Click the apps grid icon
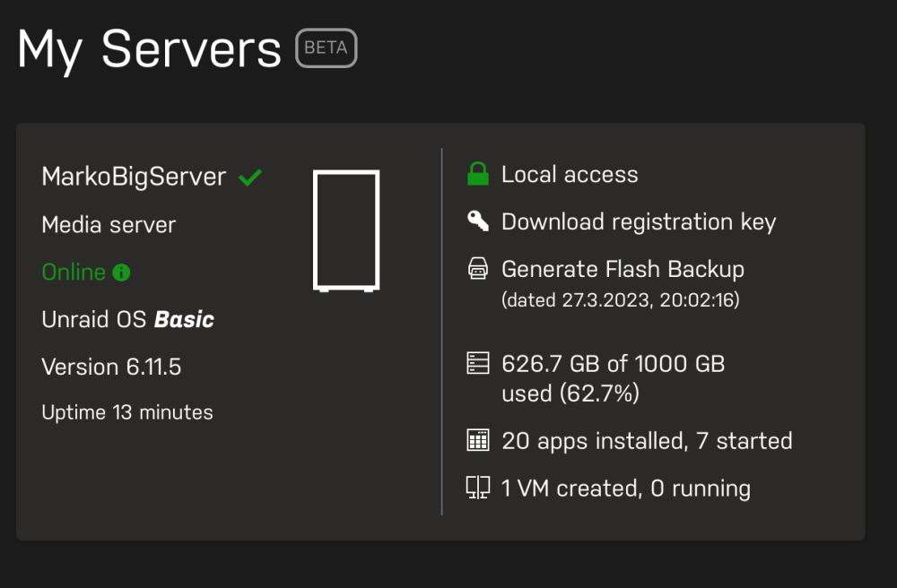The width and height of the screenshot is (897, 588). [x=478, y=440]
